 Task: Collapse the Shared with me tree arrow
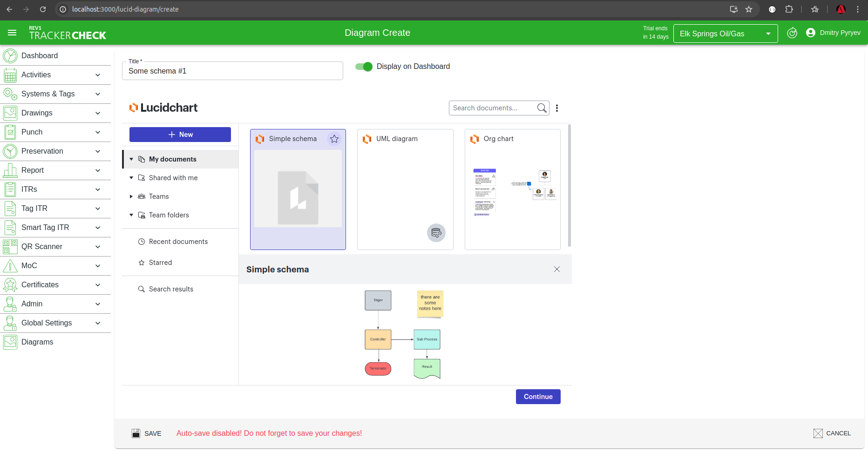coord(131,178)
